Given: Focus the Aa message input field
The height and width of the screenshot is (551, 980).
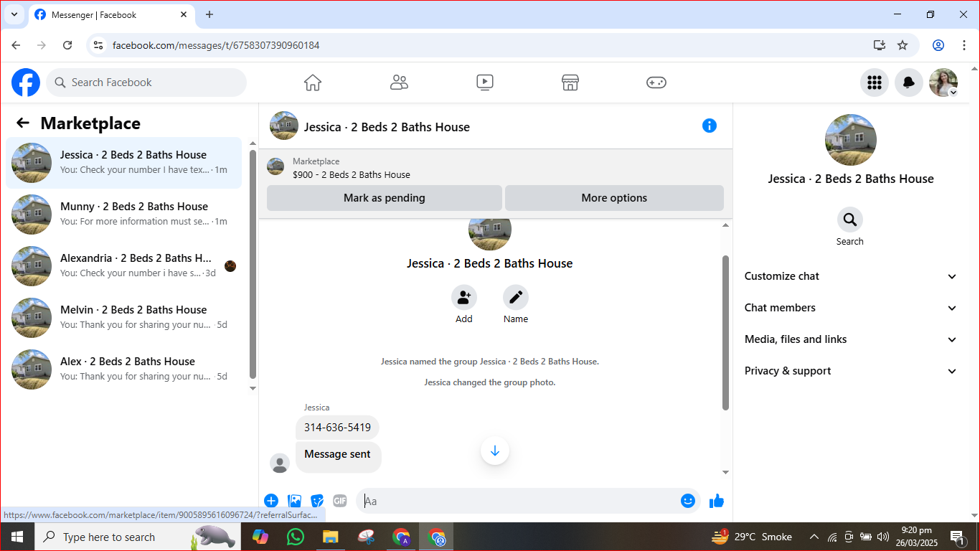Looking at the screenshot, I should (x=517, y=501).
